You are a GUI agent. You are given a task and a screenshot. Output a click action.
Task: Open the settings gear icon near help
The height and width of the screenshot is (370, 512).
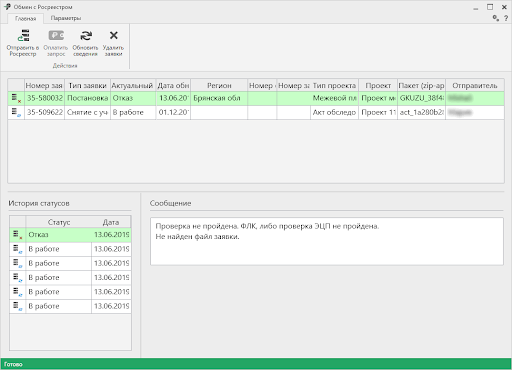click(x=496, y=18)
